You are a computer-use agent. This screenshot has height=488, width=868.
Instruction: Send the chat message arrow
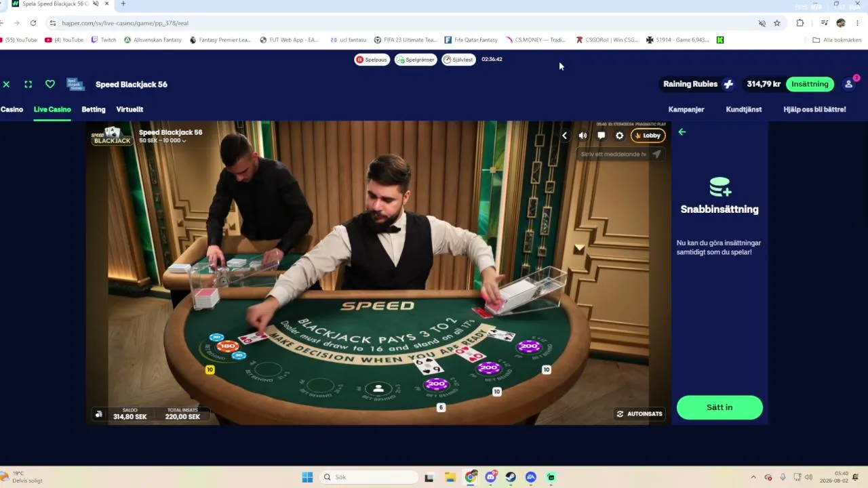tap(656, 155)
